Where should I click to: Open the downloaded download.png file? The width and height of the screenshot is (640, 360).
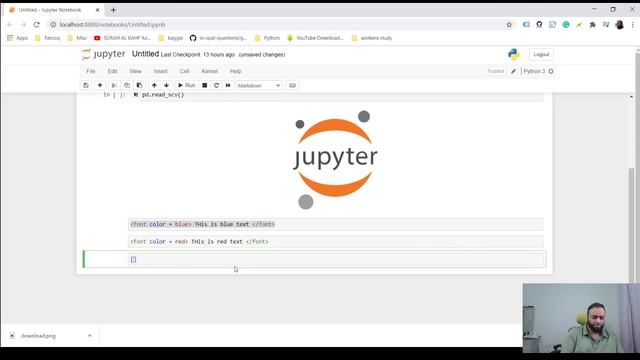click(38, 336)
